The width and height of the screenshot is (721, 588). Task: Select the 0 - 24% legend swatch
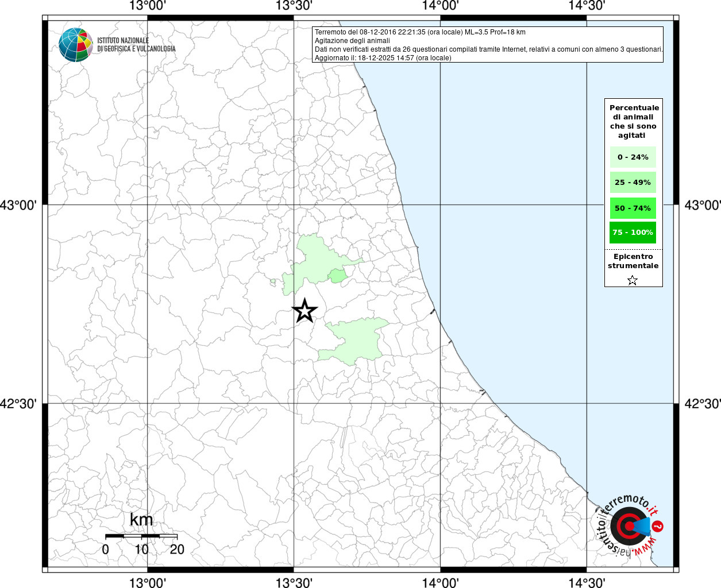pos(633,157)
